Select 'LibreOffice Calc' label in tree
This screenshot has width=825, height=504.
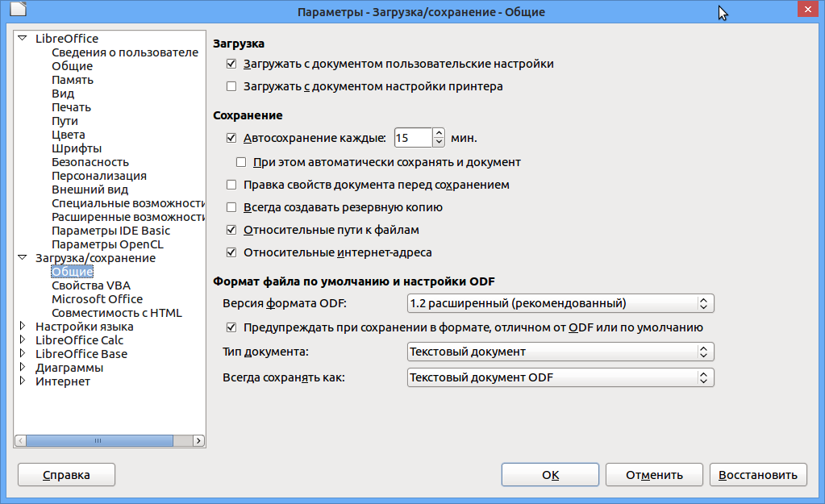click(80, 339)
